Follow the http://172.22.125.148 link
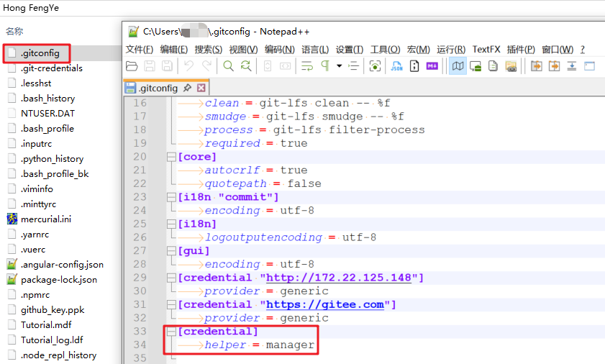The width and height of the screenshot is (605, 364). click(338, 278)
